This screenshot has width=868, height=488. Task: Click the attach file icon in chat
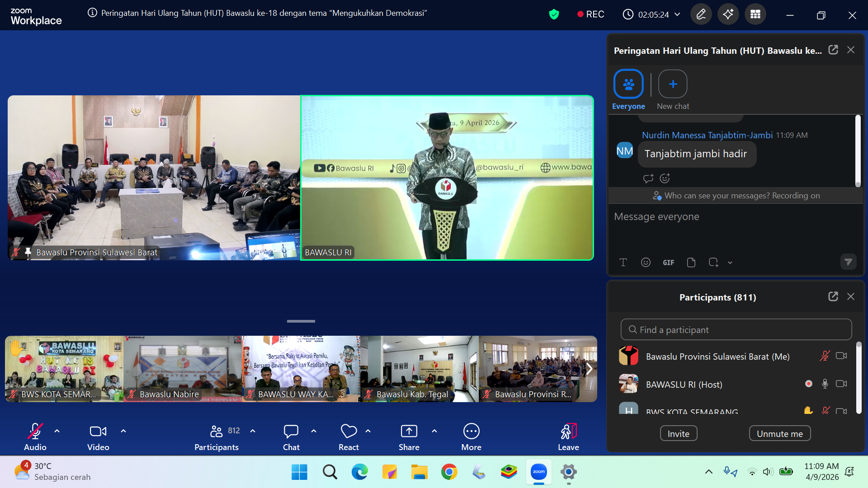coord(691,263)
